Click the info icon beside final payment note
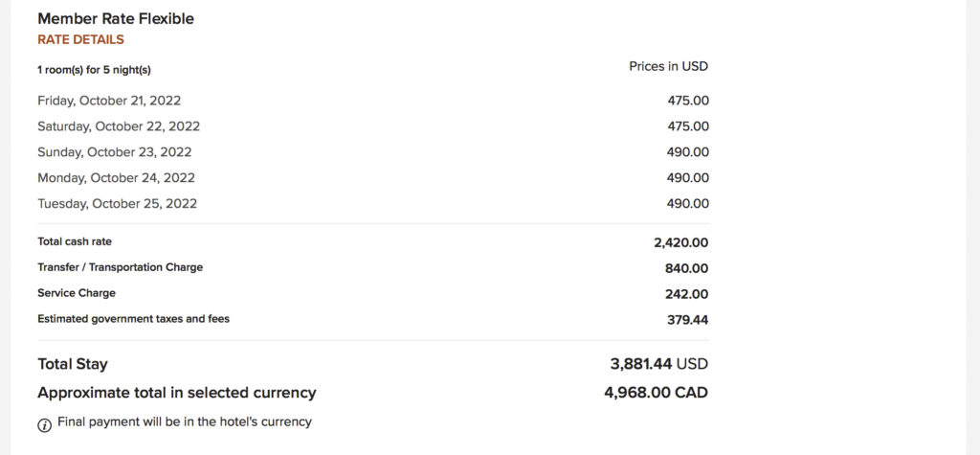The image size is (980, 455). [44, 425]
